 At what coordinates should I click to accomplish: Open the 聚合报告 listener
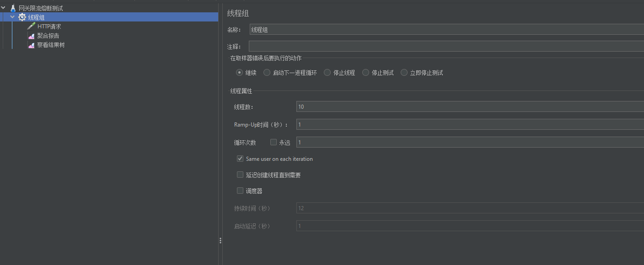tap(48, 36)
